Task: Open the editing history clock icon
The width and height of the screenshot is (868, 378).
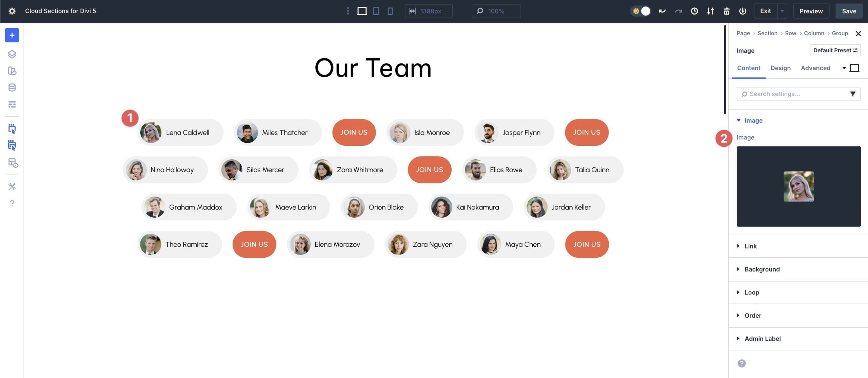Action: (x=694, y=11)
